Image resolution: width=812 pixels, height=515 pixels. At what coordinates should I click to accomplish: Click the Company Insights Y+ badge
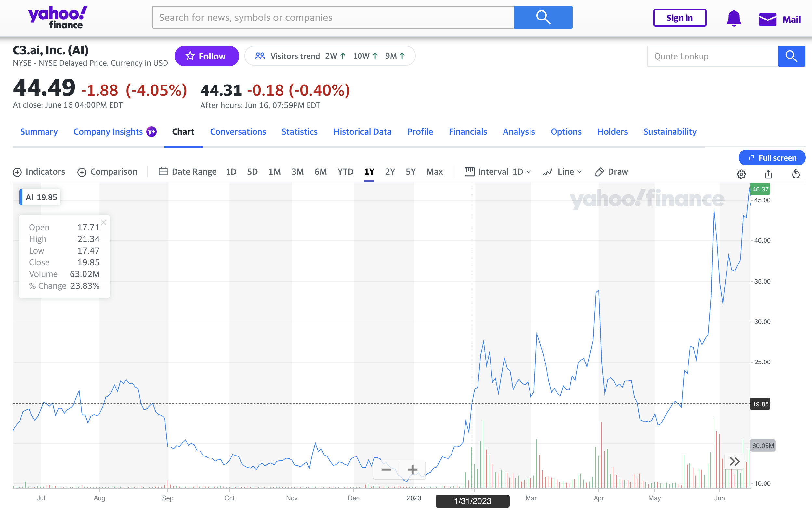[x=151, y=132]
